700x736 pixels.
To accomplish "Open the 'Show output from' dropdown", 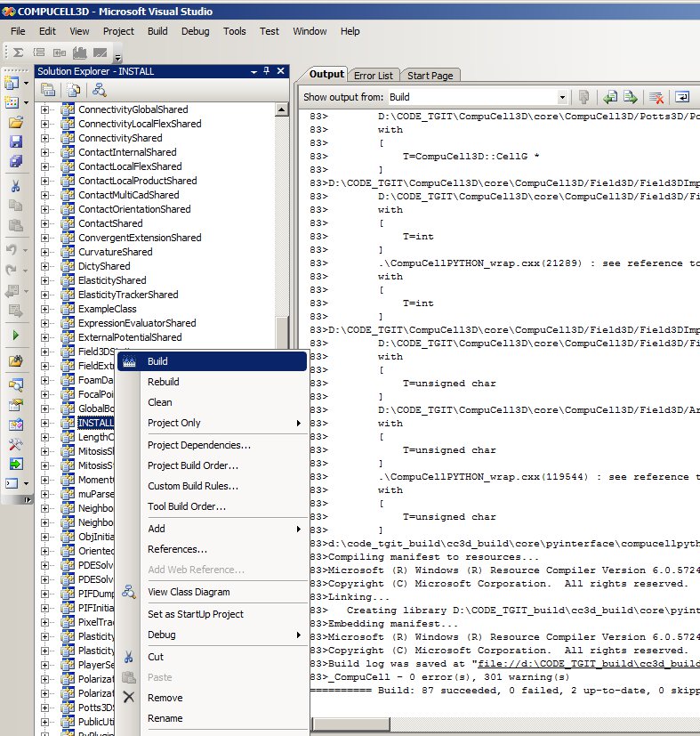I will tap(562, 97).
